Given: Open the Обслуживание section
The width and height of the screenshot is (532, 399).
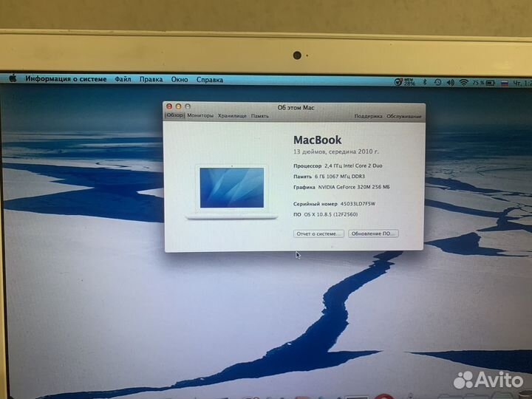Looking at the screenshot, I should tap(403, 117).
